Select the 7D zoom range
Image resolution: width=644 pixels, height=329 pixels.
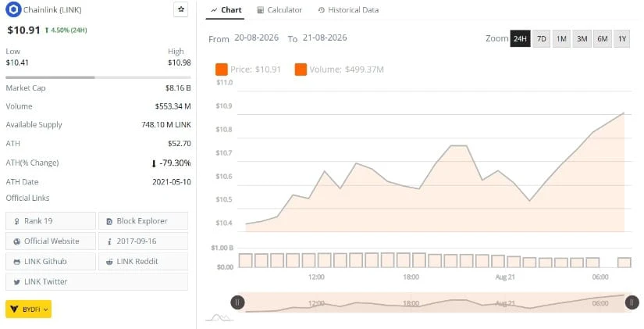point(541,38)
